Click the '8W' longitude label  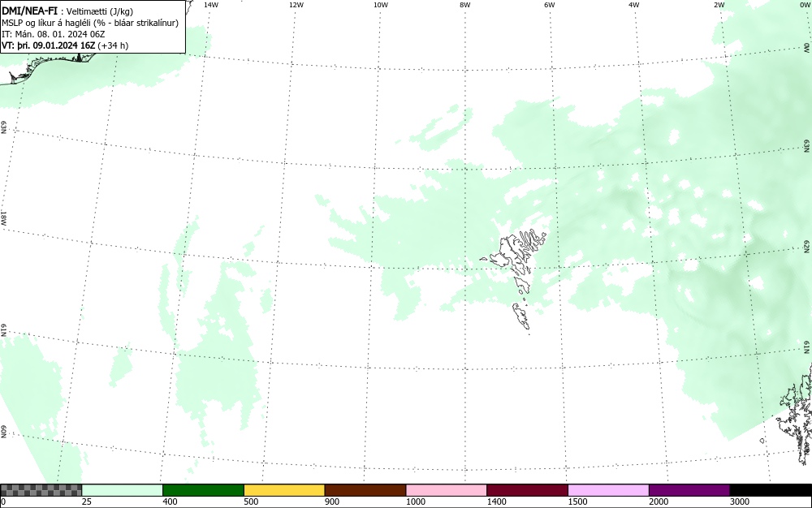[465, 5]
